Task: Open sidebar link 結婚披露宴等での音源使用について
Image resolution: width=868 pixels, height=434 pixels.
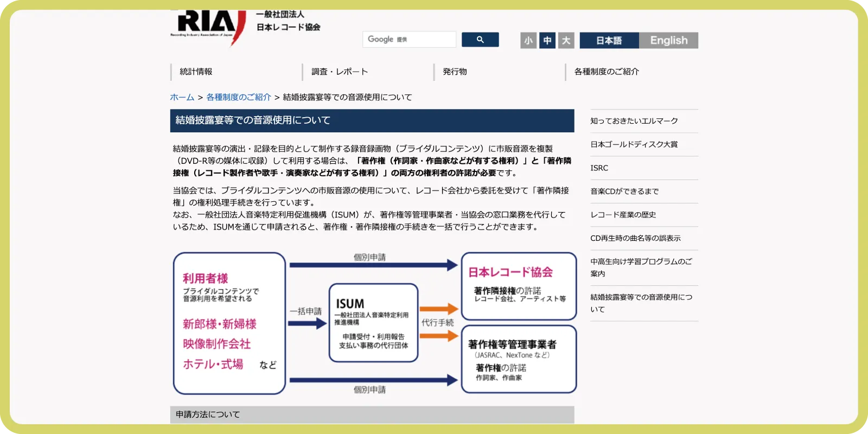Action: click(x=641, y=303)
